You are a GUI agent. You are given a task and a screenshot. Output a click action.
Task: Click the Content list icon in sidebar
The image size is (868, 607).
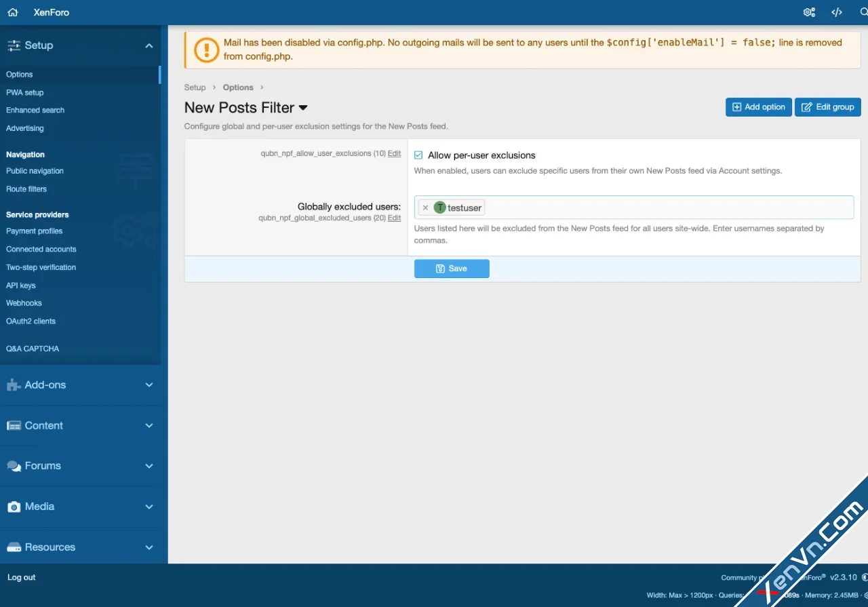[14, 425]
